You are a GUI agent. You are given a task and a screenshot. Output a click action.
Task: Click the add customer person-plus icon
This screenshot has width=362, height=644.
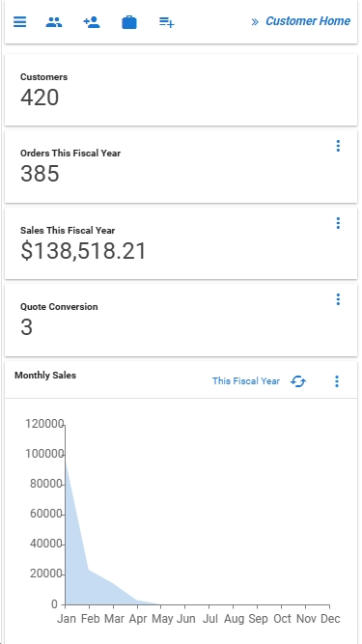[x=92, y=22]
